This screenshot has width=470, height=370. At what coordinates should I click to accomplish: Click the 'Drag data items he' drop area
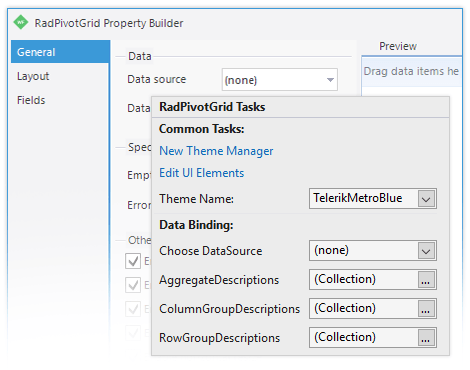pos(412,72)
